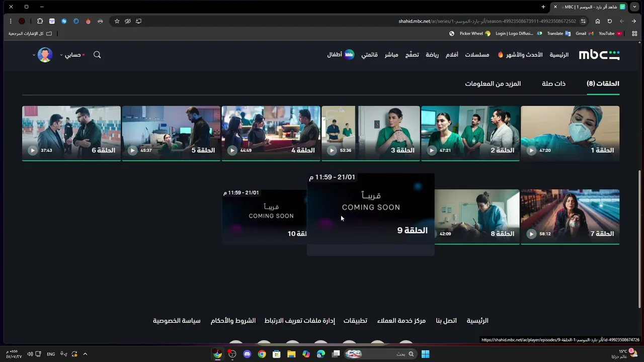Viewport: 644px width, 362px height.
Task: Click the browser address bar URL
Action: pyautogui.click(x=487, y=21)
